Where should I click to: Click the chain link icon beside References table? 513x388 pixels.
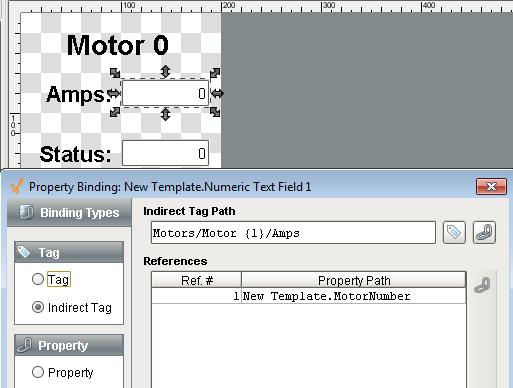[x=482, y=285]
